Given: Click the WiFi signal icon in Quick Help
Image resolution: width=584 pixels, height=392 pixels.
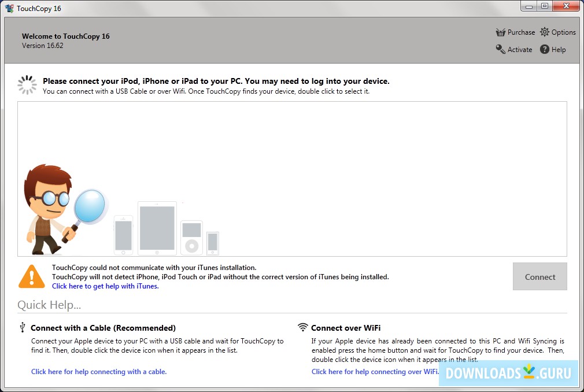Looking at the screenshot, I should pyautogui.click(x=303, y=327).
